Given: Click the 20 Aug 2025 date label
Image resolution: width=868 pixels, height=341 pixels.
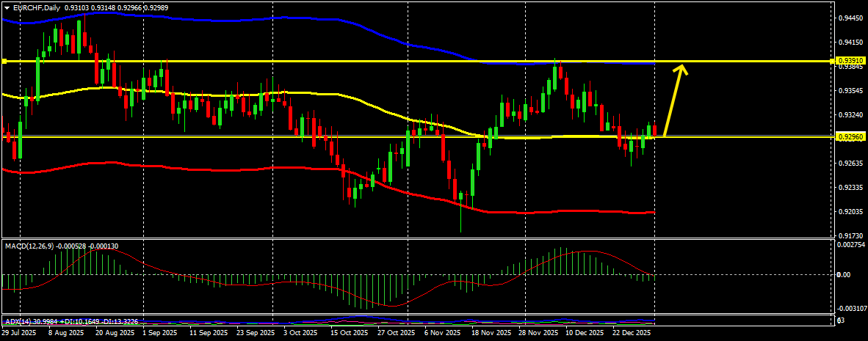Looking at the screenshot, I should point(115,333).
